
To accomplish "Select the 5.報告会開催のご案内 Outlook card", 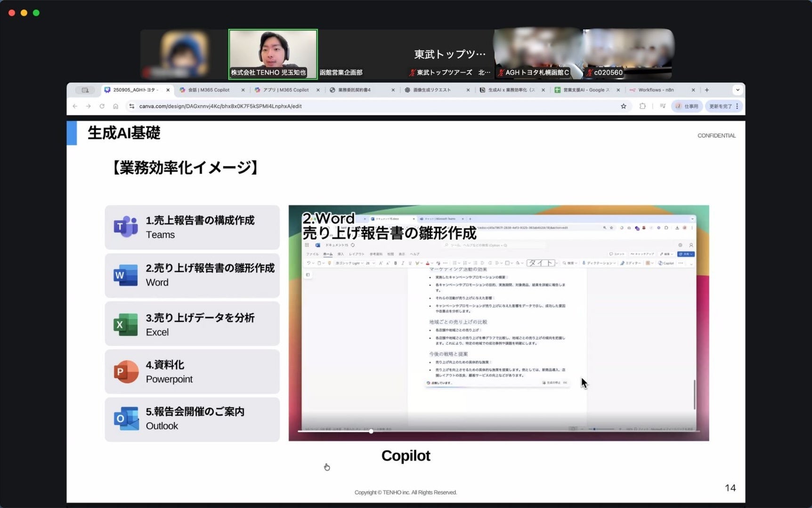I will click(x=192, y=419).
